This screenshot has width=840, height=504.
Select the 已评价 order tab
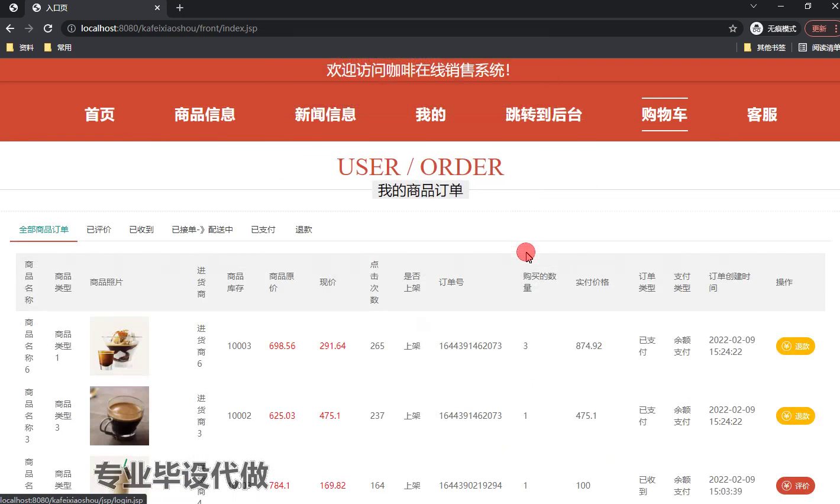tap(99, 230)
